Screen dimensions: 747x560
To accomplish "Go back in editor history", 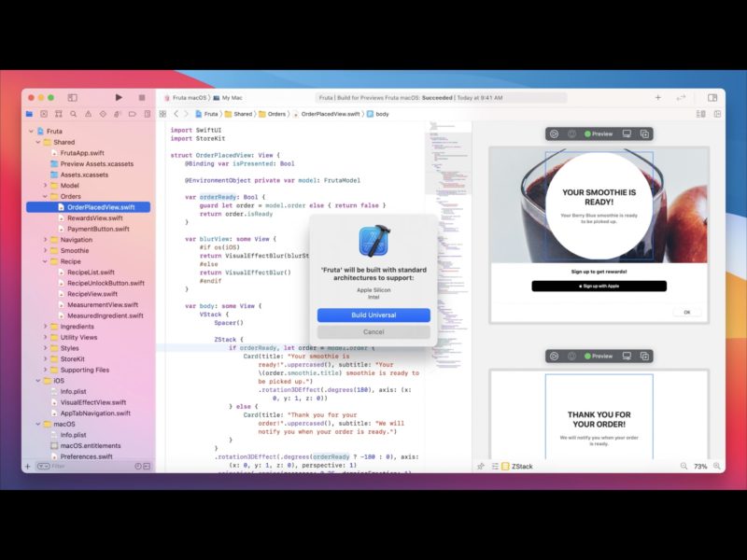I will tap(176, 114).
